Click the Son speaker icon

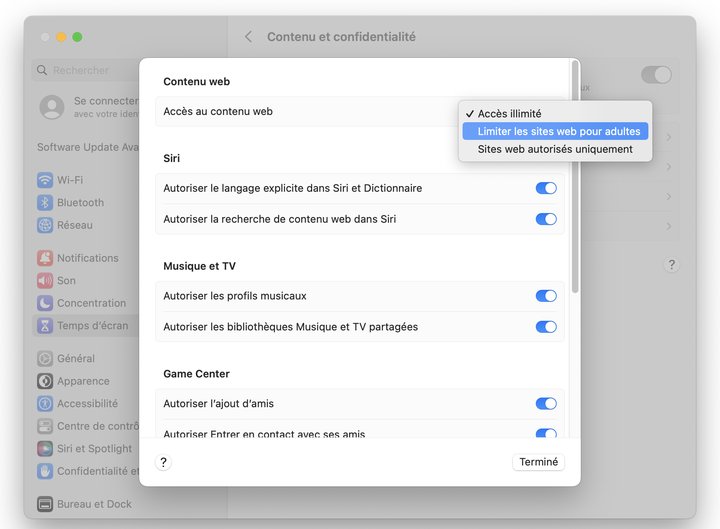(45, 281)
